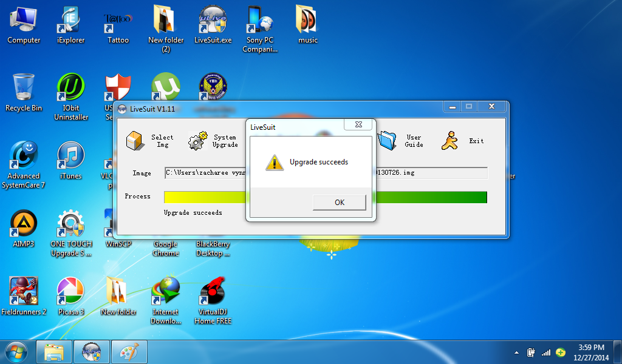Click the System Upgrade gear icon
Viewport: 622px width, 364px height.
point(197,141)
